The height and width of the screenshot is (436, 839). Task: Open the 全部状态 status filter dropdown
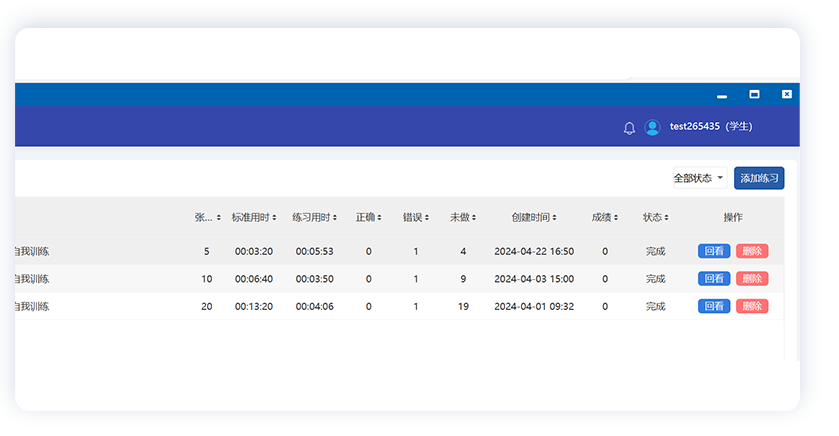(698, 178)
